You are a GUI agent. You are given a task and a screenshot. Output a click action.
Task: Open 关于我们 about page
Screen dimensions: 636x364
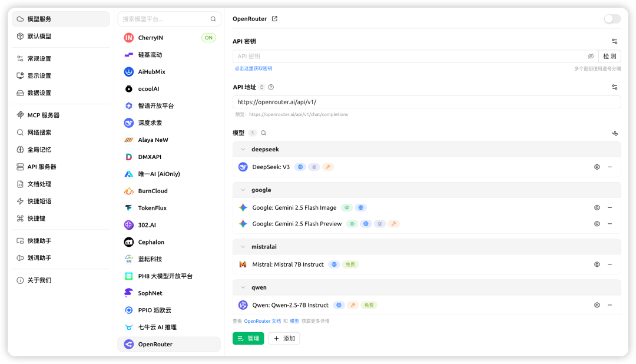61,280
